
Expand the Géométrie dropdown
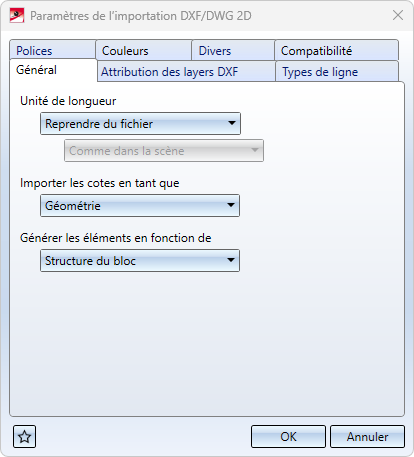[140, 206]
